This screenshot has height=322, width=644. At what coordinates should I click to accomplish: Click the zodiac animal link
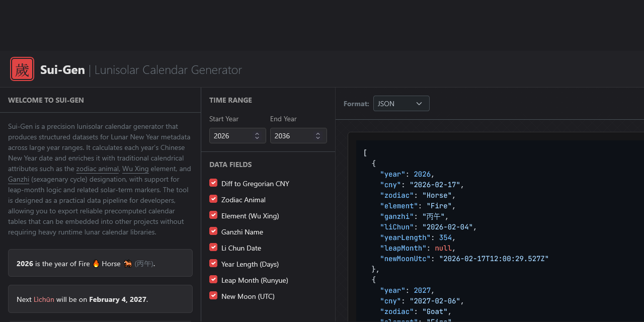point(98,169)
